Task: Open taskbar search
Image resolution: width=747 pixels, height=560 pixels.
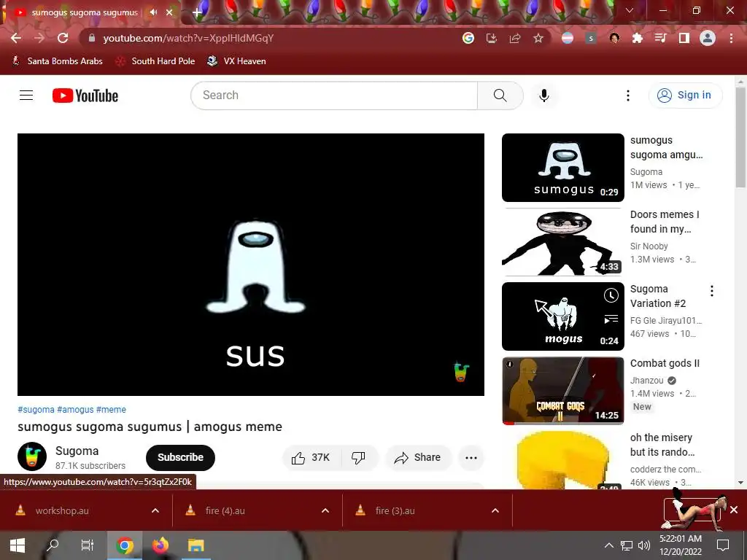Action: pyautogui.click(x=53, y=545)
